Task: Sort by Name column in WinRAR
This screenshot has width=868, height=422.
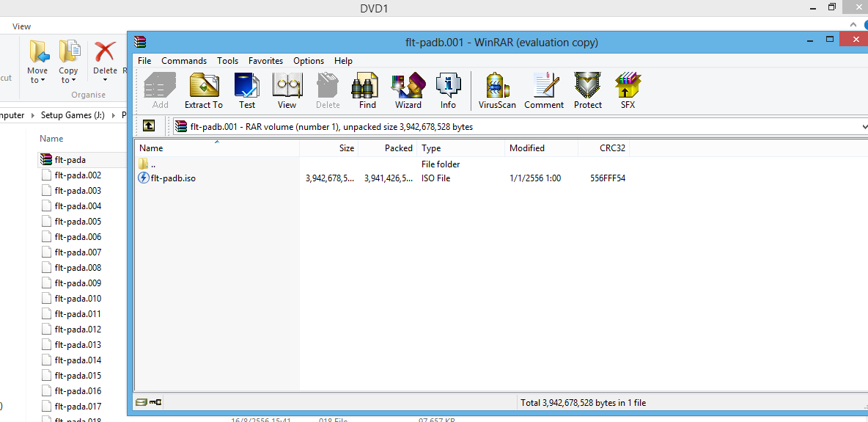Action: [x=216, y=148]
